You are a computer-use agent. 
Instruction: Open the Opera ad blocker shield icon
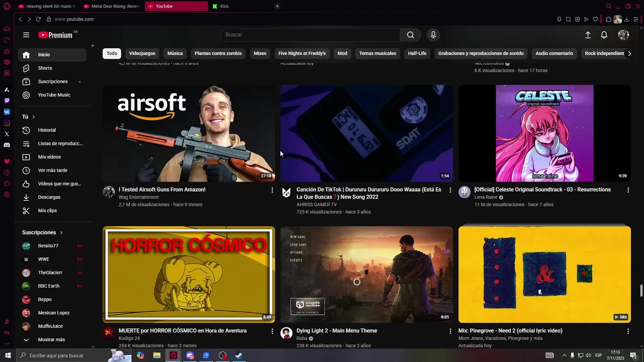(577, 19)
